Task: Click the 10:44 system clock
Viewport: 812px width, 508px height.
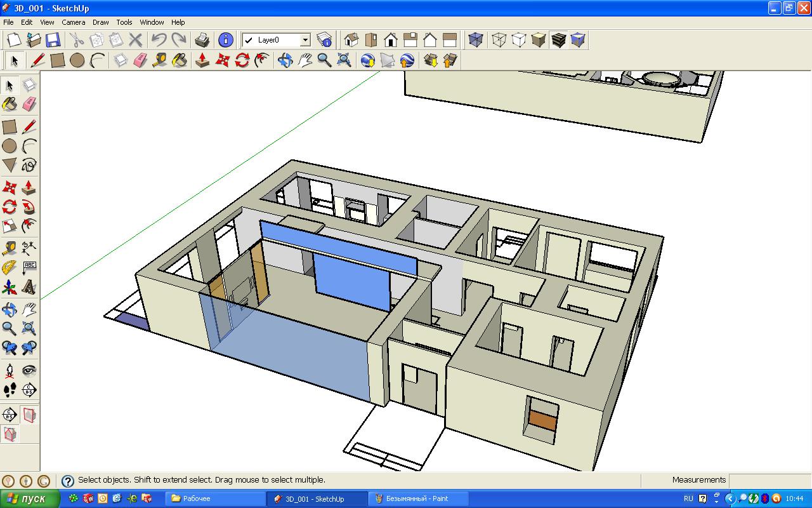Action: coord(794,498)
